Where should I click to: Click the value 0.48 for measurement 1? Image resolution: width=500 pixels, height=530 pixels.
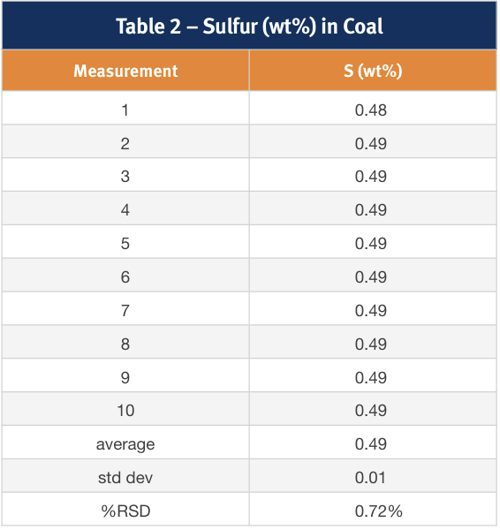(371, 111)
